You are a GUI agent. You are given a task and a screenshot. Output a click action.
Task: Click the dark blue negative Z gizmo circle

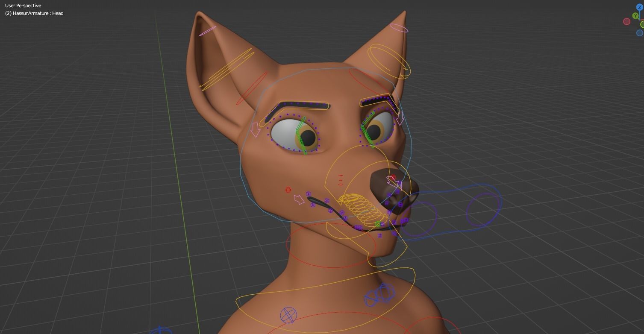click(x=640, y=33)
